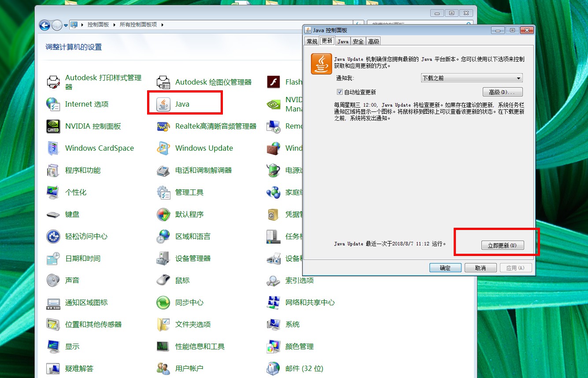588x378 pixels.
Task: Click the 高级(D)... button
Action: coord(503,92)
